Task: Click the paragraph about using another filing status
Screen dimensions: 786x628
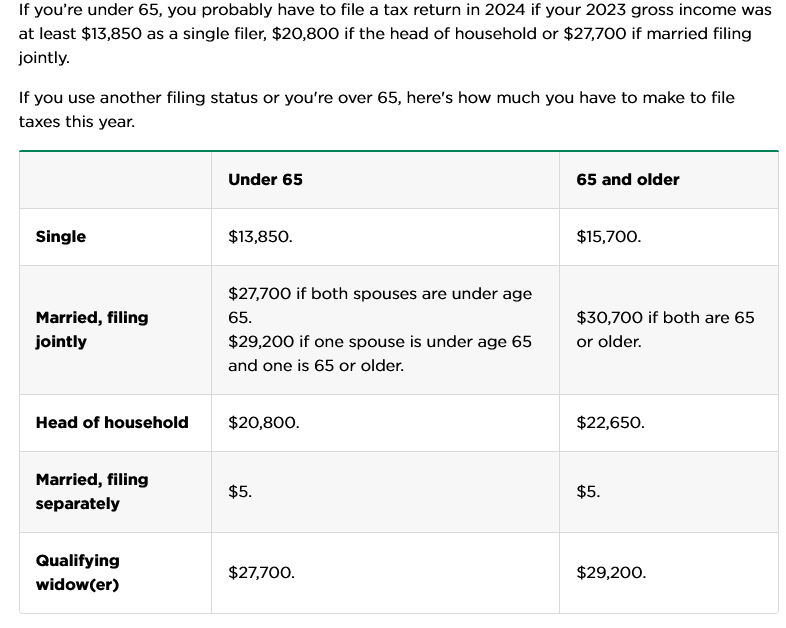Action: coord(376,110)
